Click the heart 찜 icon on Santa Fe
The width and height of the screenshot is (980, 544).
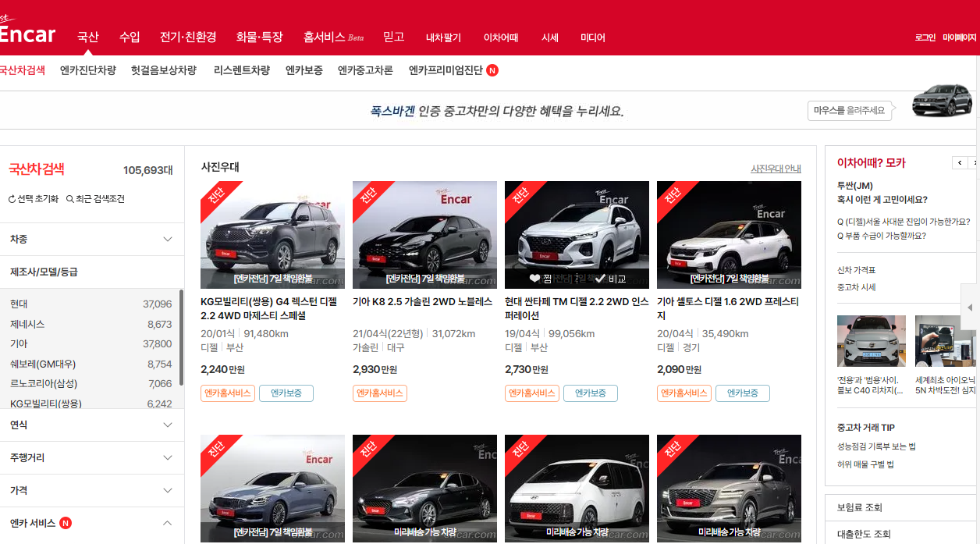(534, 279)
